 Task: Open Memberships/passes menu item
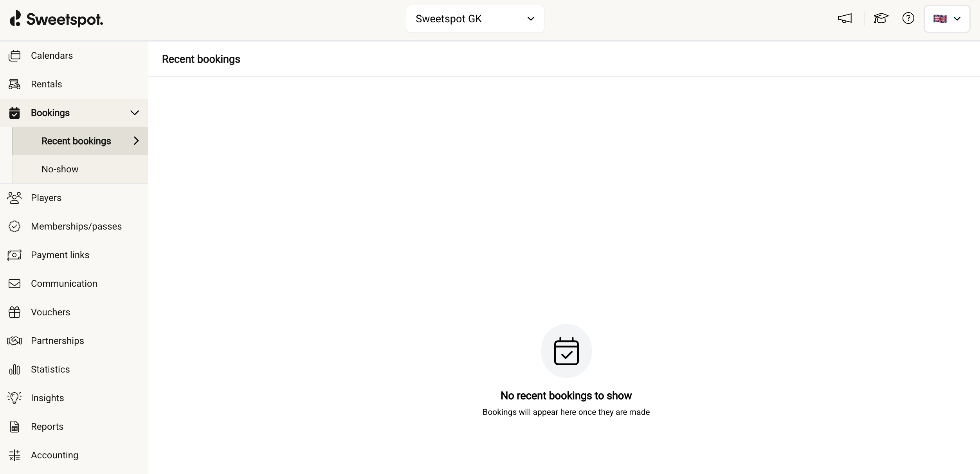76,226
